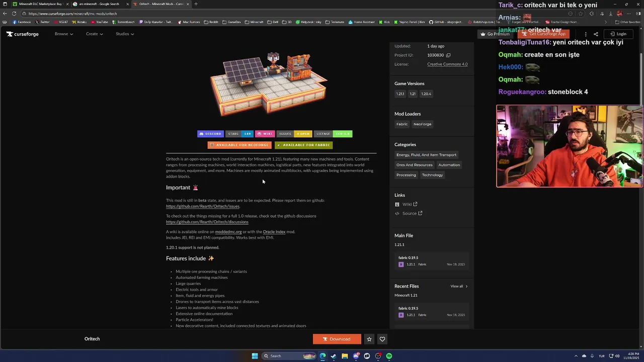This screenshot has height=362, width=644.
Task: Click the CurseForge logo
Action: pos(22,34)
